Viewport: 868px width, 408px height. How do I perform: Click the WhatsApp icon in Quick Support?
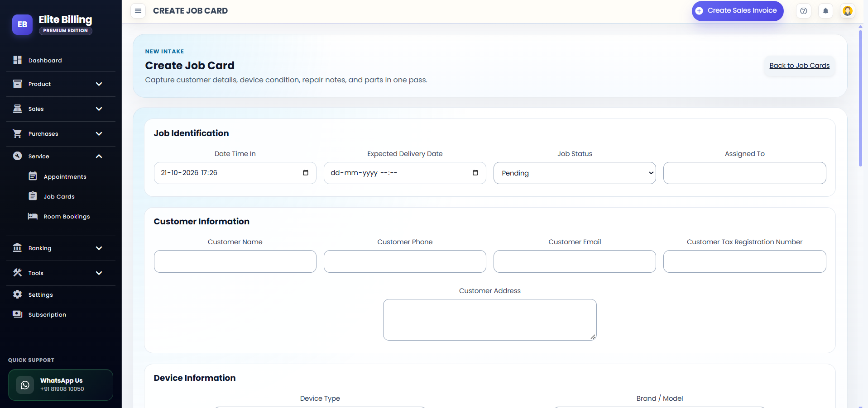(25, 385)
